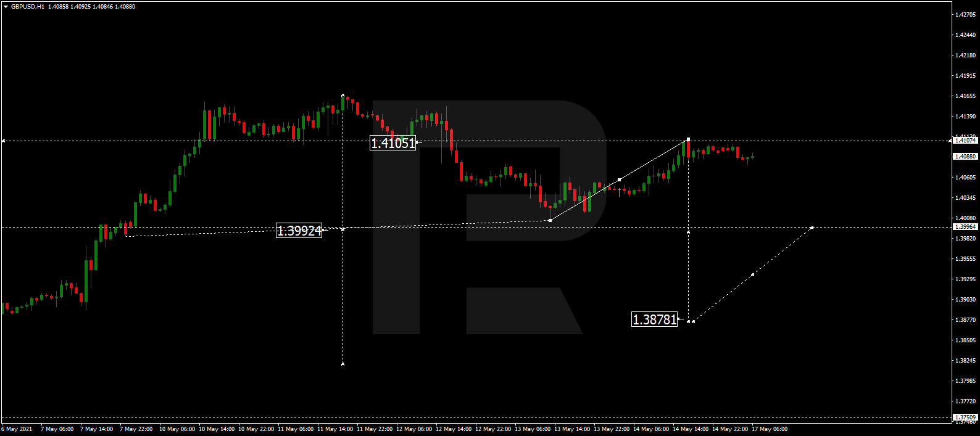Click the current price tag 1.40880
Viewport: 980px width, 436px height.
(x=966, y=157)
